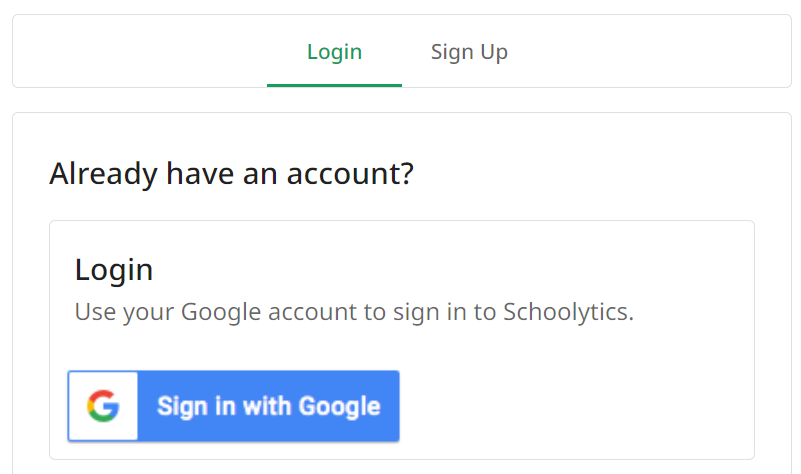
Task: Click the 'Already have an account?' heading
Action: pos(231,174)
